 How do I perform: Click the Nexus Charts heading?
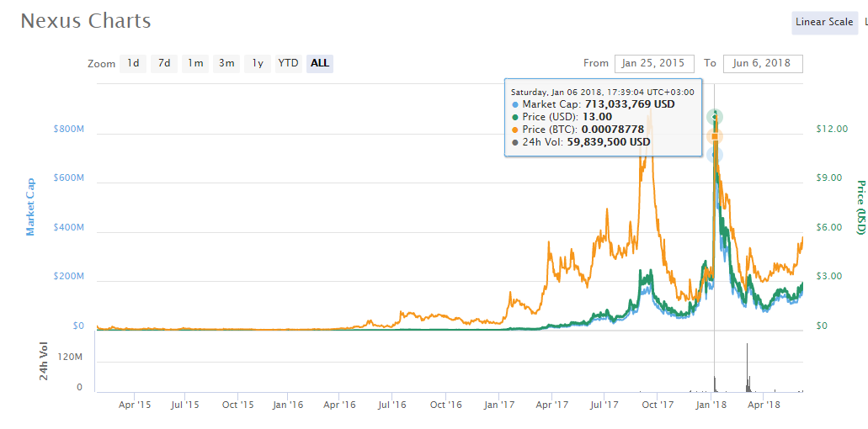(86, 21)
